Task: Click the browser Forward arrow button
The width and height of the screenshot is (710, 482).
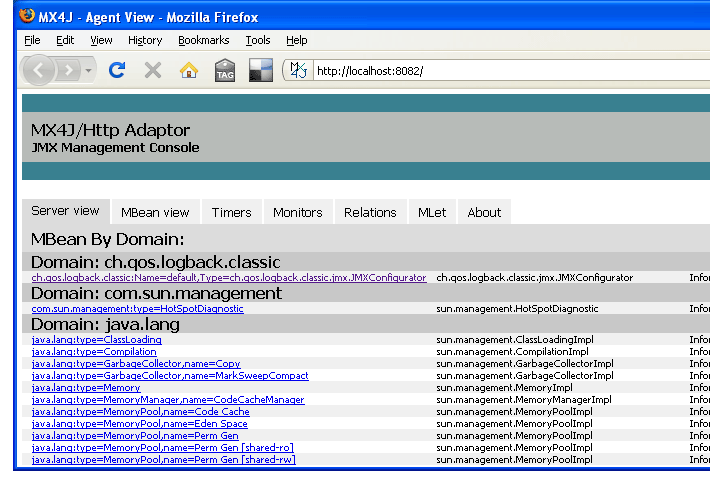Action: click(x=69, y=70)
